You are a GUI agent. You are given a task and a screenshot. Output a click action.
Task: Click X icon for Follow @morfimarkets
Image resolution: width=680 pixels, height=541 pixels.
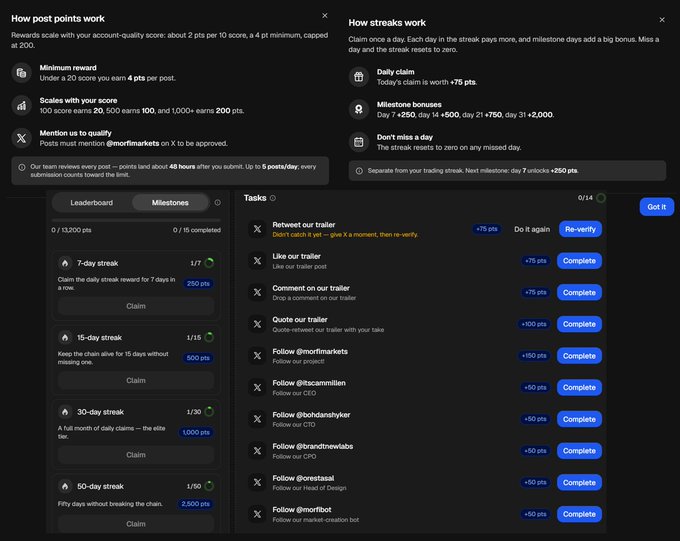click(x=257, y=356)
